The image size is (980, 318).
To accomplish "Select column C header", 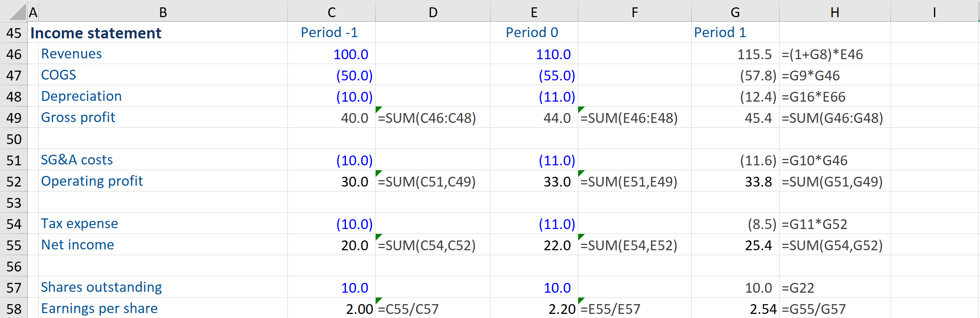I will (331, 12).
